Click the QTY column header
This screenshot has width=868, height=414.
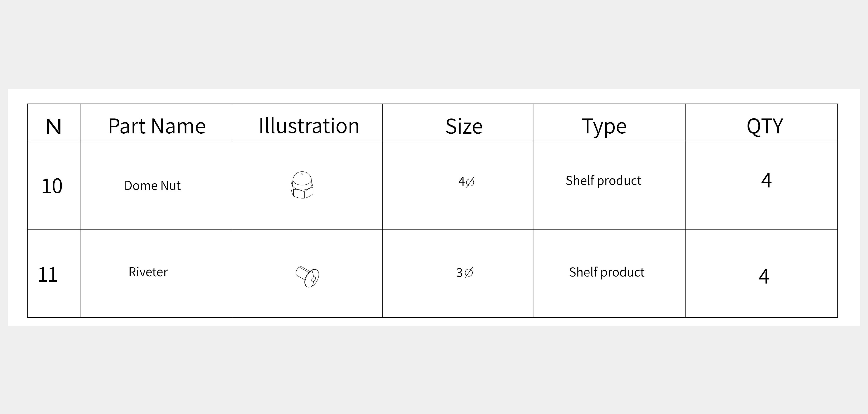pyautogui.click(x=764, y=126)
